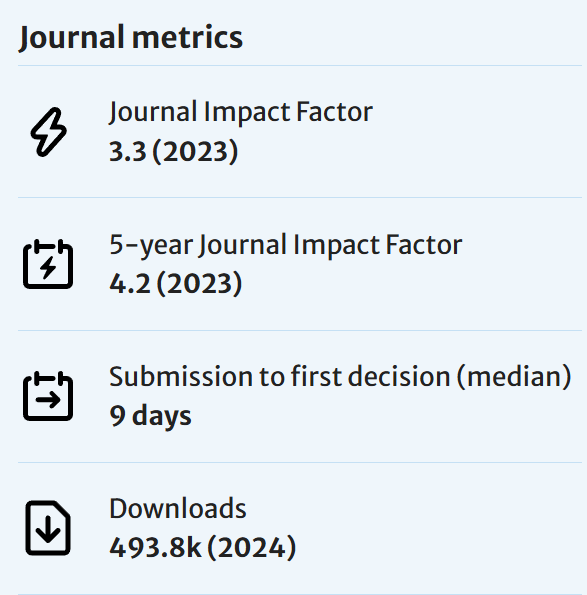Click the calendar arrow submission decision icon
The image size is (587, 595).
coord(48,396)
